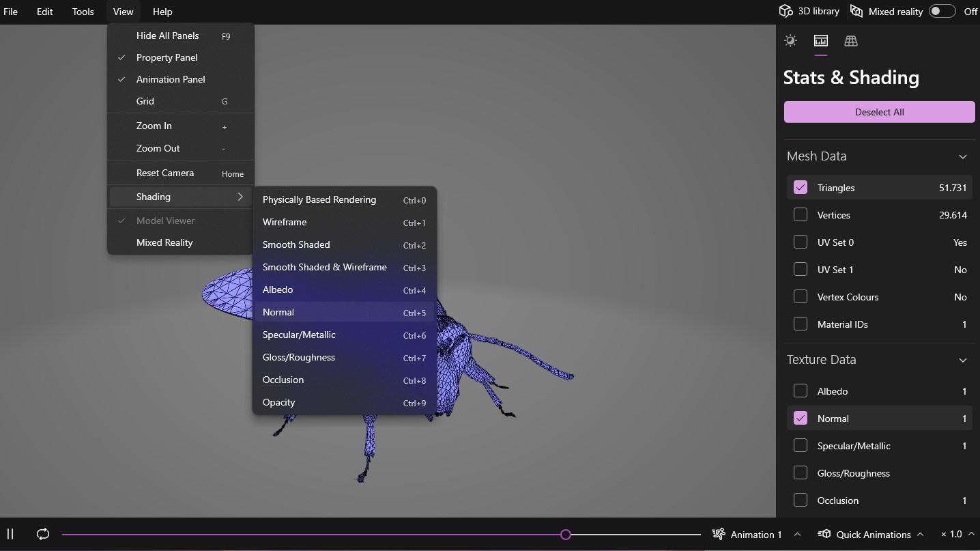Uncheck the Triangles checkbox

coord(801,188)
